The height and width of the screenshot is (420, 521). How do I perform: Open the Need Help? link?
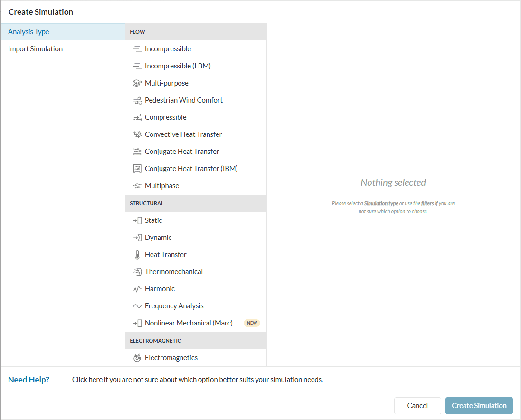pos(28,380)
